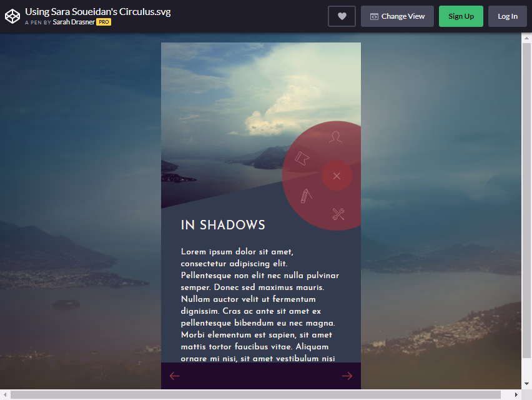532x400 pixels.
Task: Click the pen title Circulus.svg
Action: coord(97,12)
